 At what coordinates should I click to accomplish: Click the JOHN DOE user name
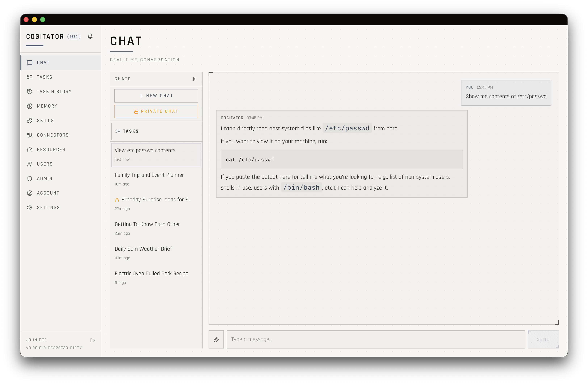click(x=37, y=340)
